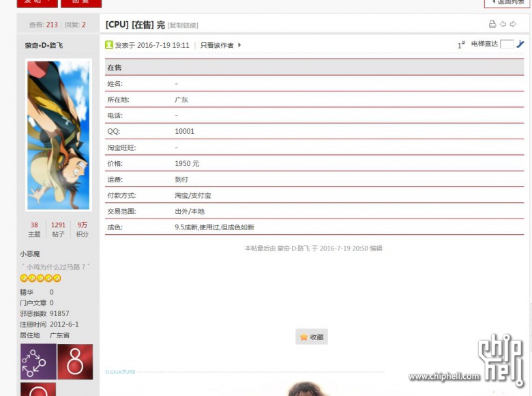Click the red reply button at top
532x396 pixels.
pos(81,3)
